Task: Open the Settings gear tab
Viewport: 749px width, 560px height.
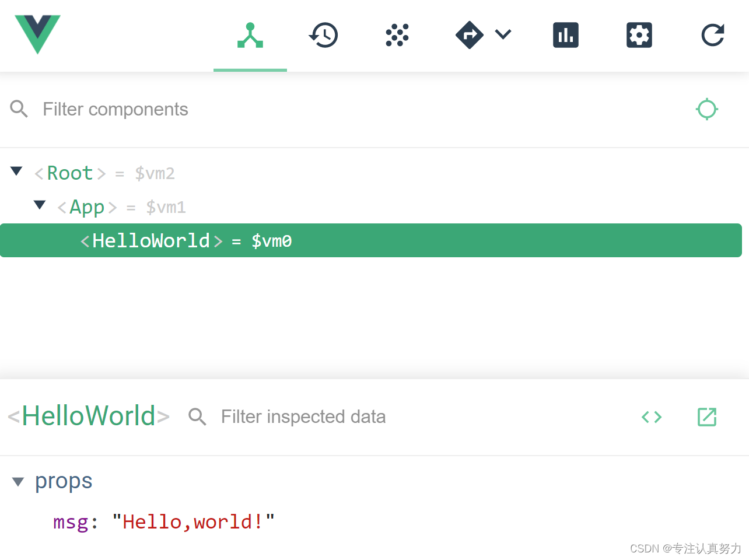Action: pos(639,35)
